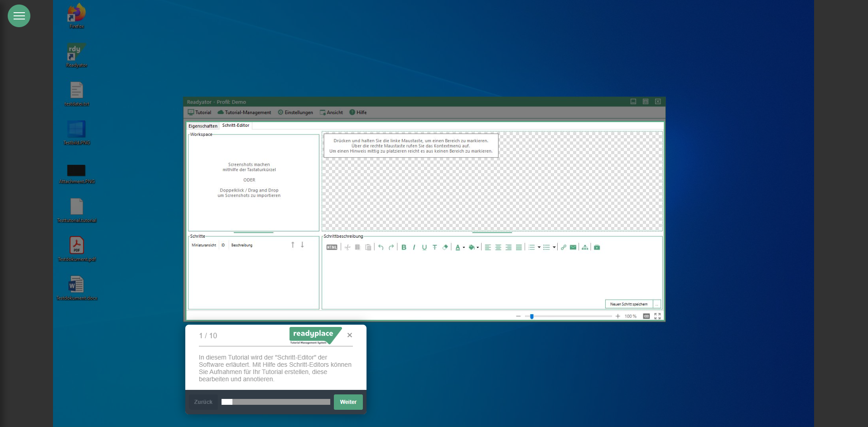Open the fill color bucket dropdown arrow
Screen dimensions: 868x427
[478, 248]
